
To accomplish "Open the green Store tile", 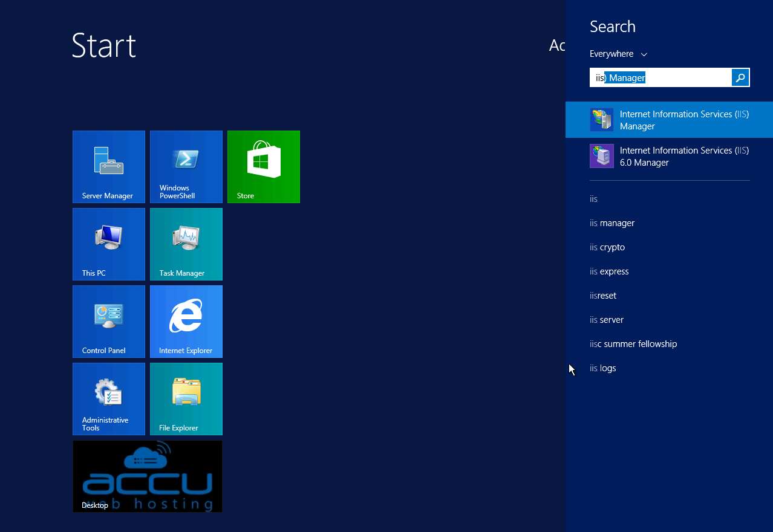I will pyautogui.click(x=264, y=167).
